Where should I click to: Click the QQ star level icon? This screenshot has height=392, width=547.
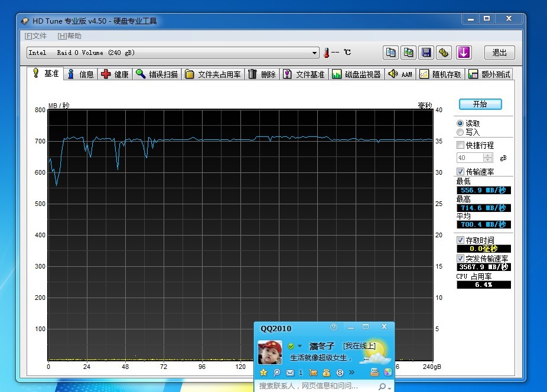click(x=263, y=373)
